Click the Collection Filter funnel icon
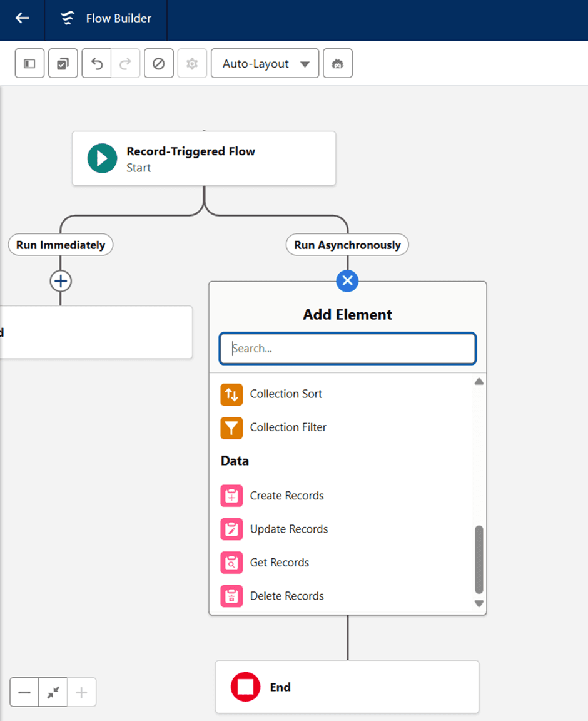Image resolution: width=588 pixels, height=721 pixels. [x=231, y=428]
